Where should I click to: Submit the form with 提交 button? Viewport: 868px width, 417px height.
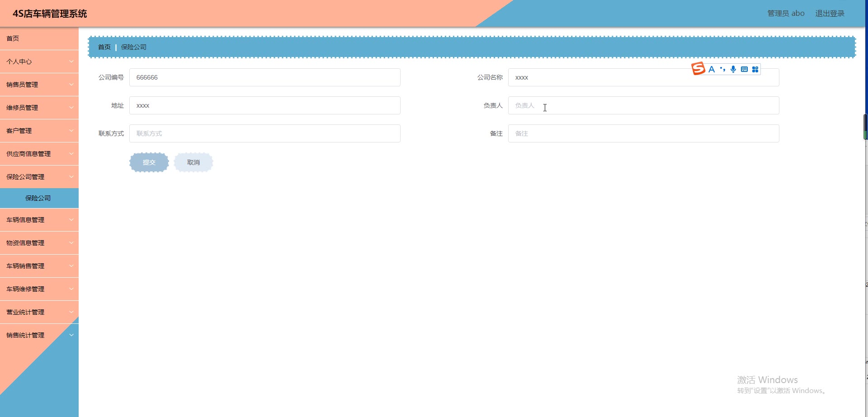pos(149,162)
